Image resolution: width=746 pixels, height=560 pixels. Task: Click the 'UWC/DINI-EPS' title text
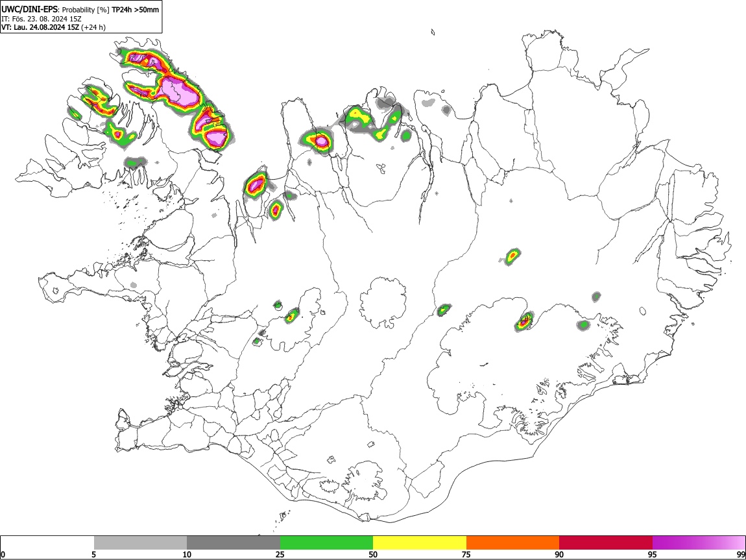[29, 9]
